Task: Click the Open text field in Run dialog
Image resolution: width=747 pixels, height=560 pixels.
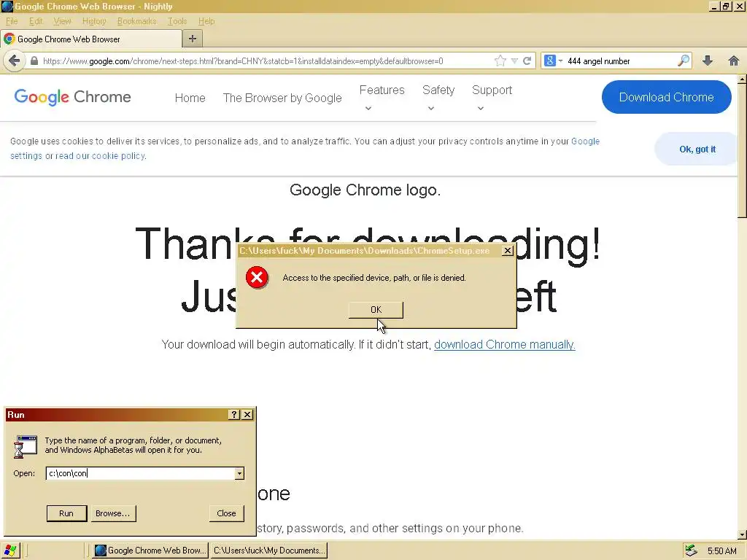Action: point(141,473)
